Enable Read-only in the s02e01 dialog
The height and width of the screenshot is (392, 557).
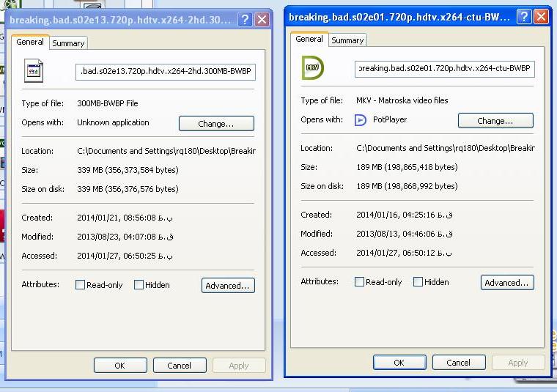(360, 282)
